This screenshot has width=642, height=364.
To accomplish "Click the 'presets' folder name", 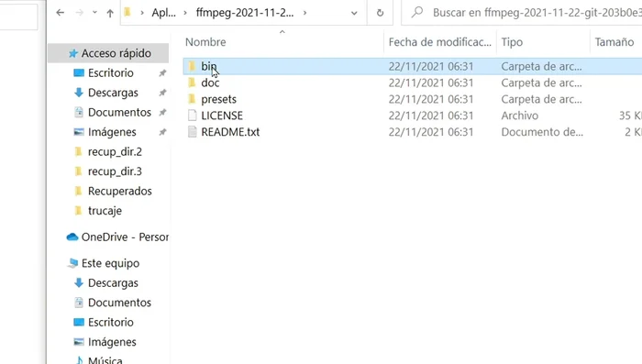I will 218,100.
